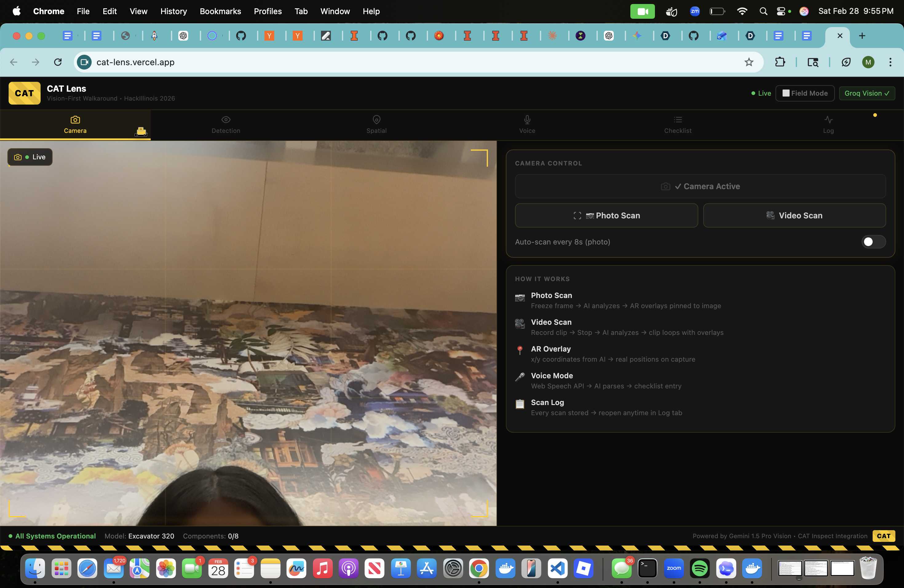Open the Voice tab
Screen dimensions: 904x588
[x=527, y=125]
